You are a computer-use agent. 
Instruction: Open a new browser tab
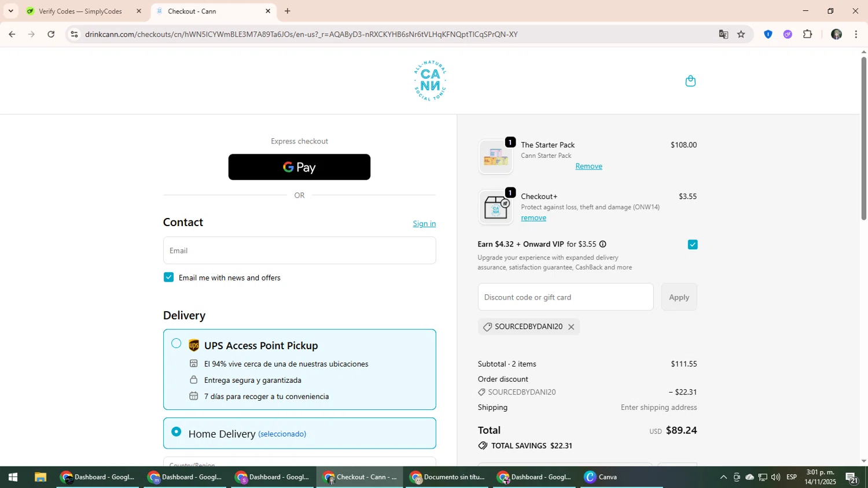[x=288, y=11]
